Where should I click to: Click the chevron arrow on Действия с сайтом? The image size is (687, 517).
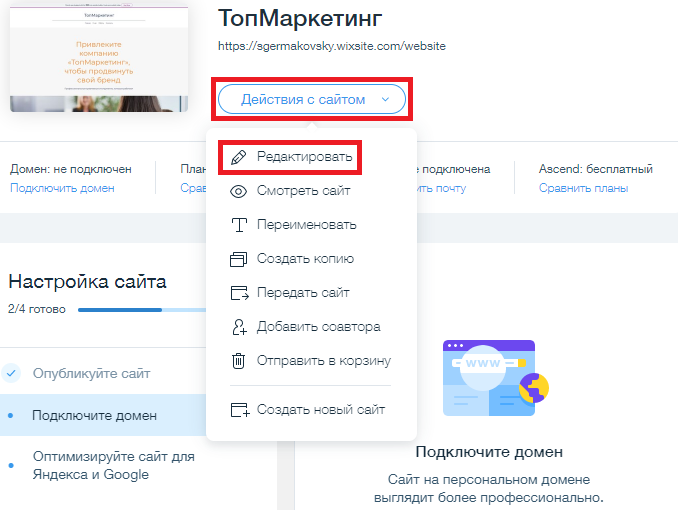click(x=385, y=99)
